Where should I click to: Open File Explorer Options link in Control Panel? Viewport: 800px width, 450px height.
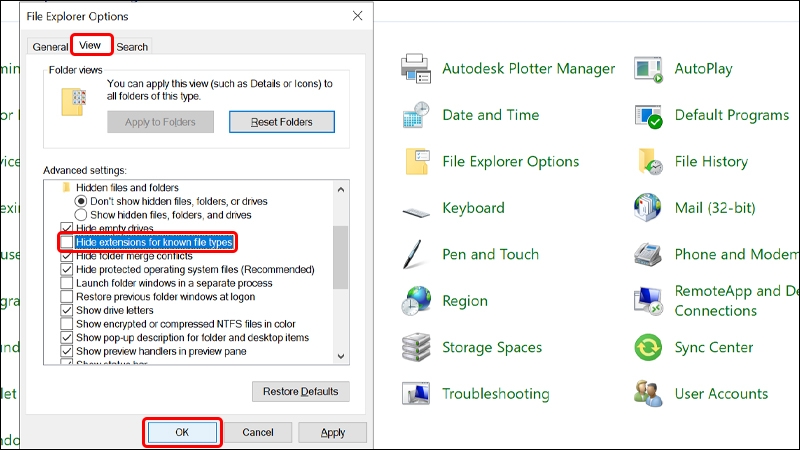click(511, 162)
